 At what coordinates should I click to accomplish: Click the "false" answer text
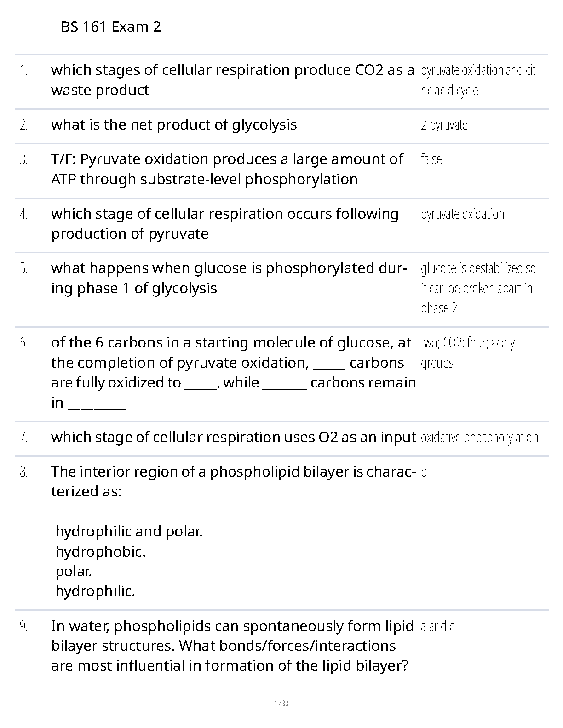pyautogui.click(x=431, y=159)
